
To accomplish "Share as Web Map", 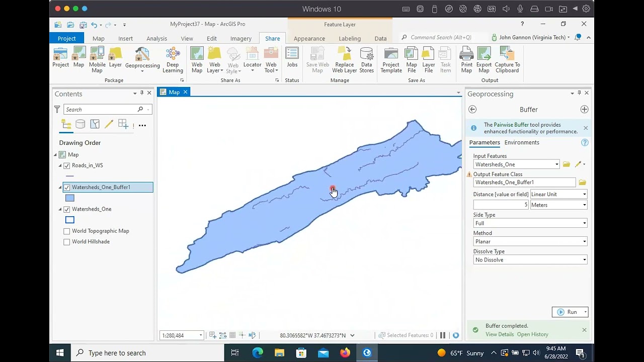I will [197, 60].
